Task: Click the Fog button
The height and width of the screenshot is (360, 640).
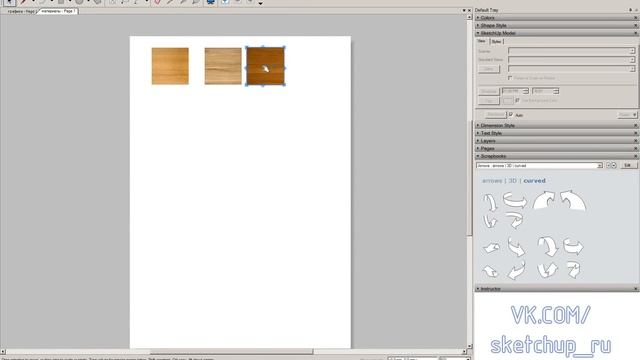Action: pos(489,100)
